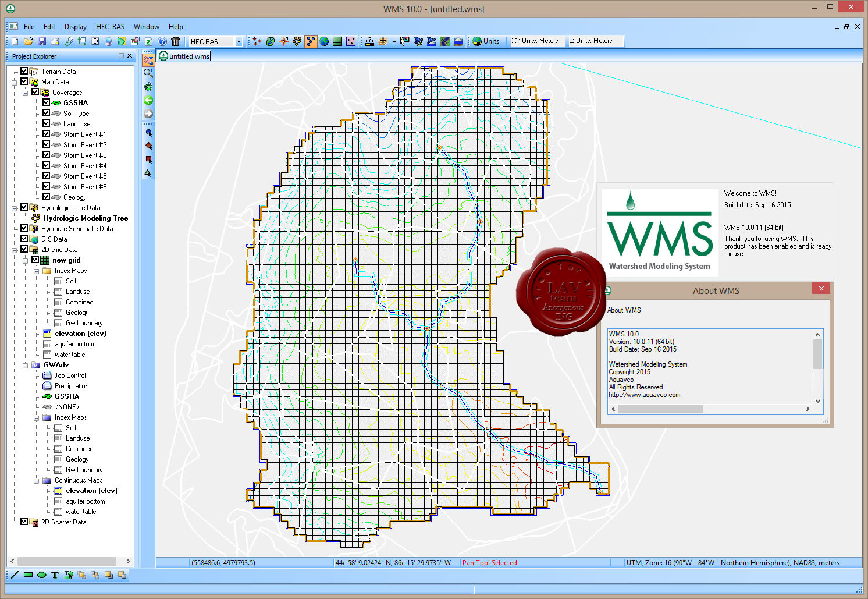Open the Display menu
868x599 pixels.
(x=76, y=27)
